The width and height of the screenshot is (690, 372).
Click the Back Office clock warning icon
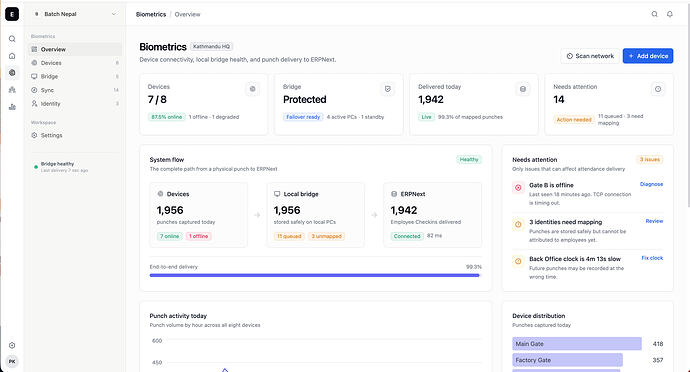coord(518,261)
